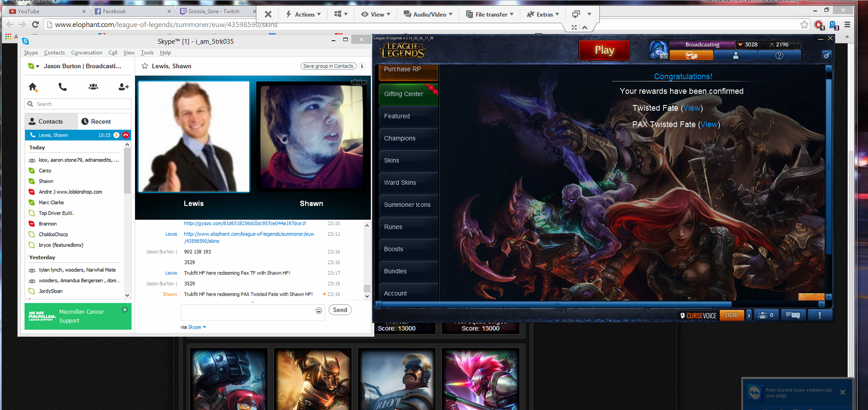
Task: Open the Audio/Video dropdown
Action: (x=428, y=14)
